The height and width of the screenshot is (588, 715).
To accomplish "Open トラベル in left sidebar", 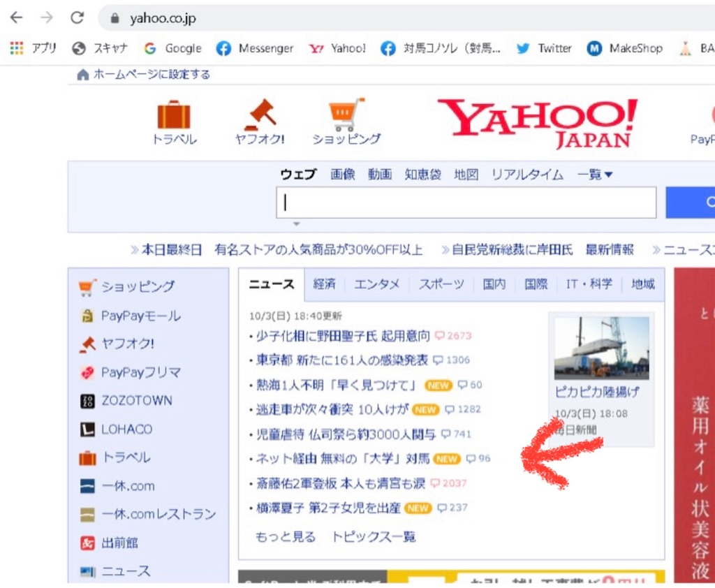I will point(115,457).
